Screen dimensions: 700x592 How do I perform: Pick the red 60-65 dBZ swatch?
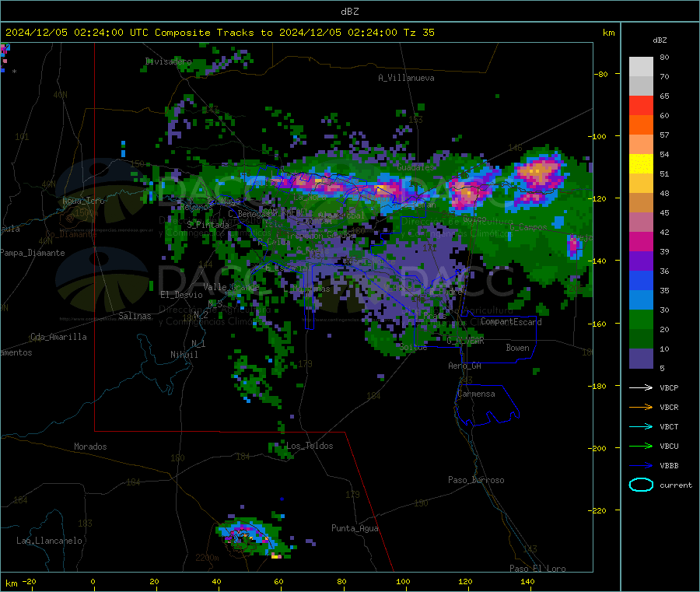click(641, 106)
